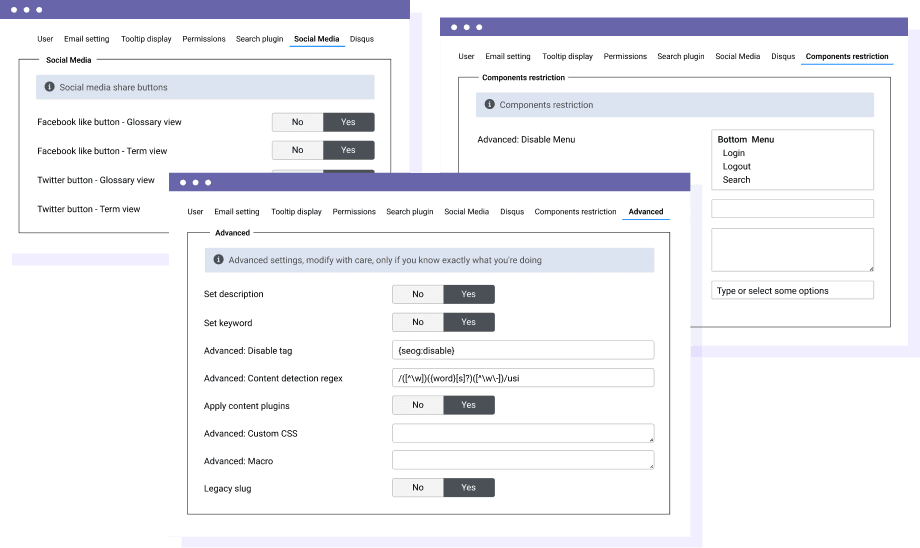Viewport: 920px width, 548px height.
Task: Switch to Advanced tab in front window
Action: pos(645,212)
